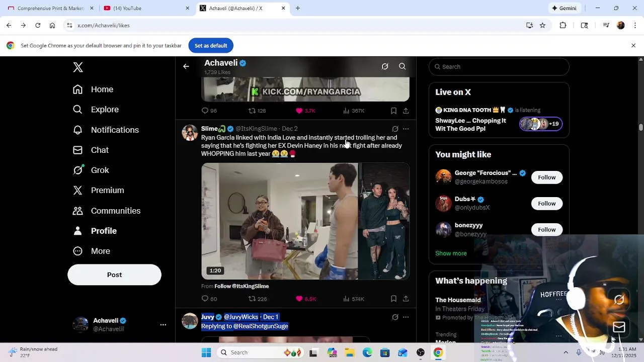Open Chrome profile avatar
The height and width of the screenshot is (362, 644).
[621, 25]
